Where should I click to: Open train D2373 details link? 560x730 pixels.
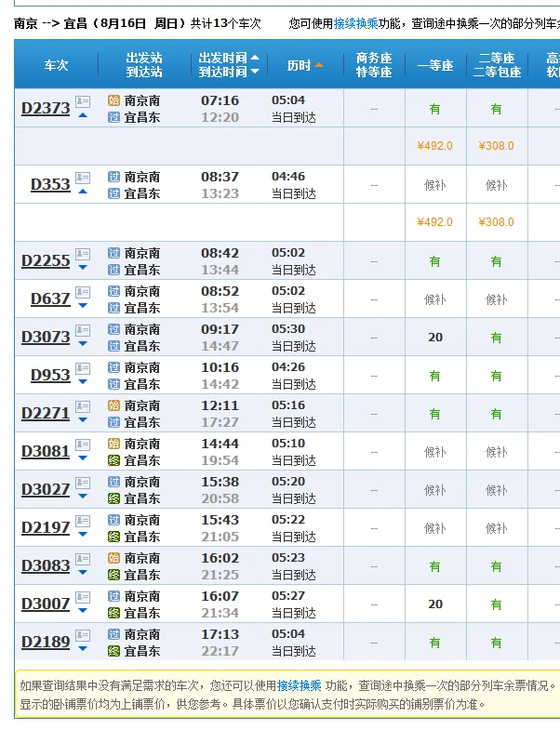coord(46,108)
